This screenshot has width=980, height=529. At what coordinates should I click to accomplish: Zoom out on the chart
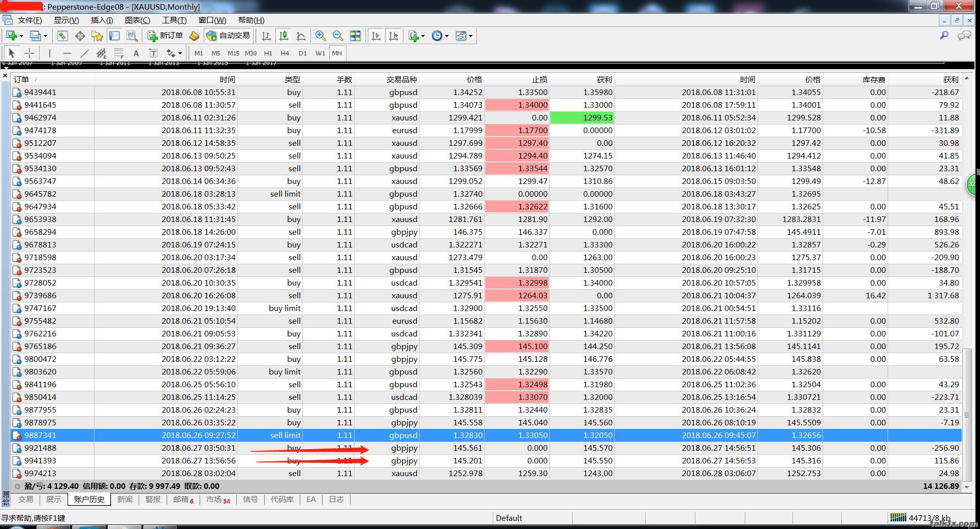pos(338,36)
